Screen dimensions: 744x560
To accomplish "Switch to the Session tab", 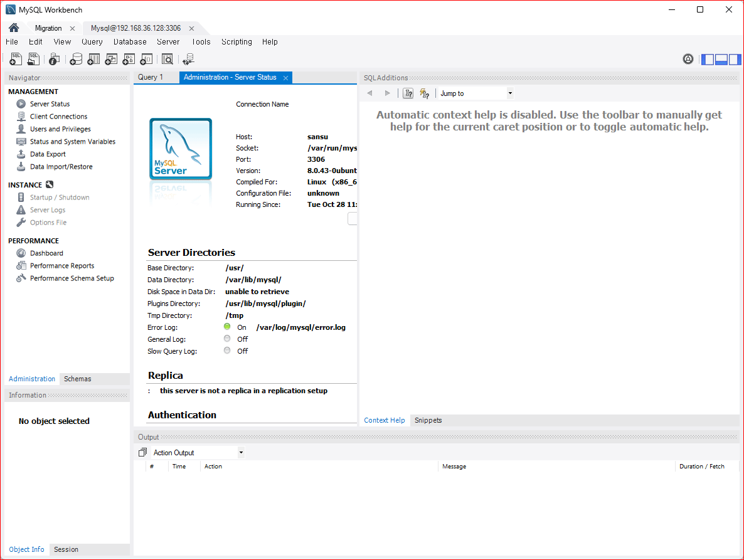I will (x=66, y=549).
